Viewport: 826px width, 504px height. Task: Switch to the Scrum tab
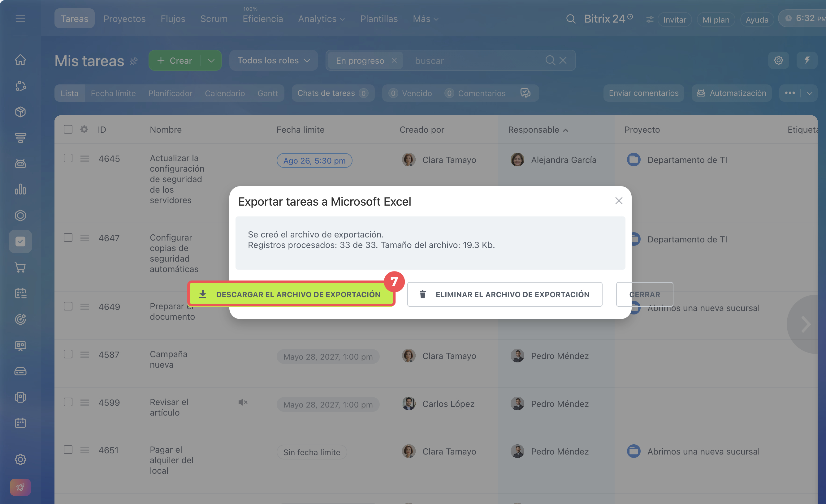click(x=214, y=19)
